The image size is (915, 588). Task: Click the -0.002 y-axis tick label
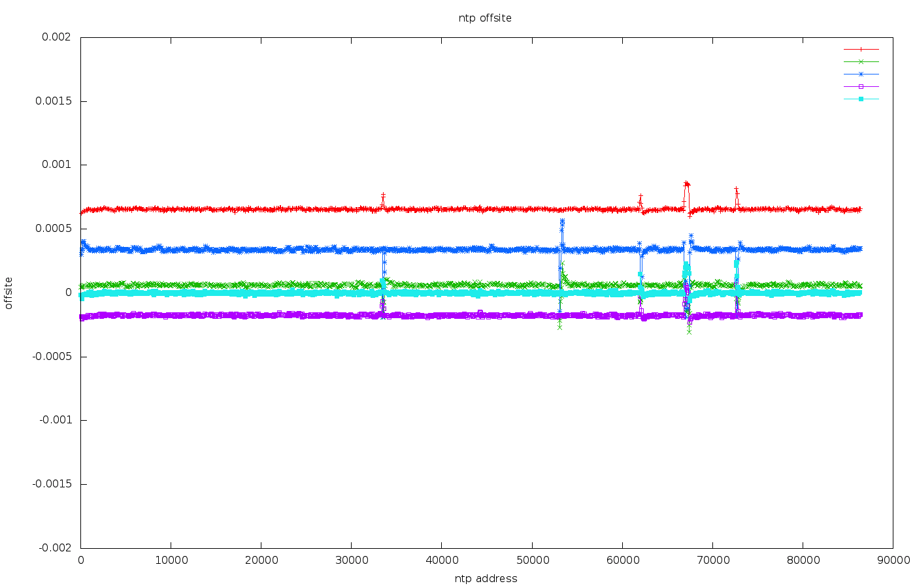click(54, 547)
